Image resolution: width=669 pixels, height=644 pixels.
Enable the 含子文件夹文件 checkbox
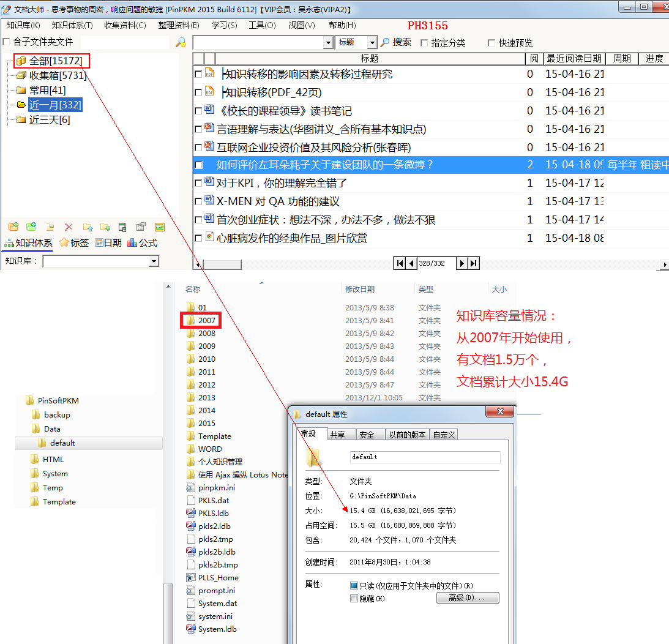[x=7, y=42]
